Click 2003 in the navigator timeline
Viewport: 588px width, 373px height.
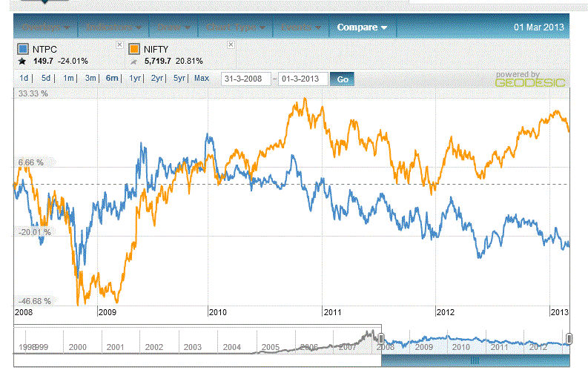[x=192, y=347]
